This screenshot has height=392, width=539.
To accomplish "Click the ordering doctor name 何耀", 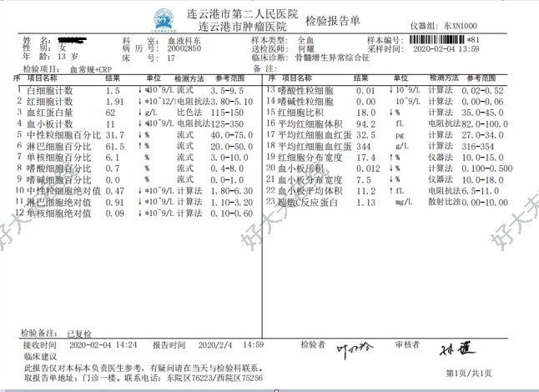I will tap(306, 48).
